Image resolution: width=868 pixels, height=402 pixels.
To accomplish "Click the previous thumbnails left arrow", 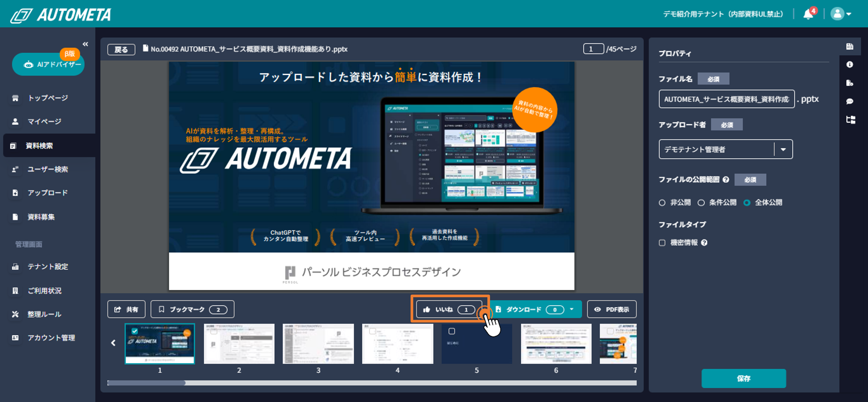I will (x=113, y=343).
